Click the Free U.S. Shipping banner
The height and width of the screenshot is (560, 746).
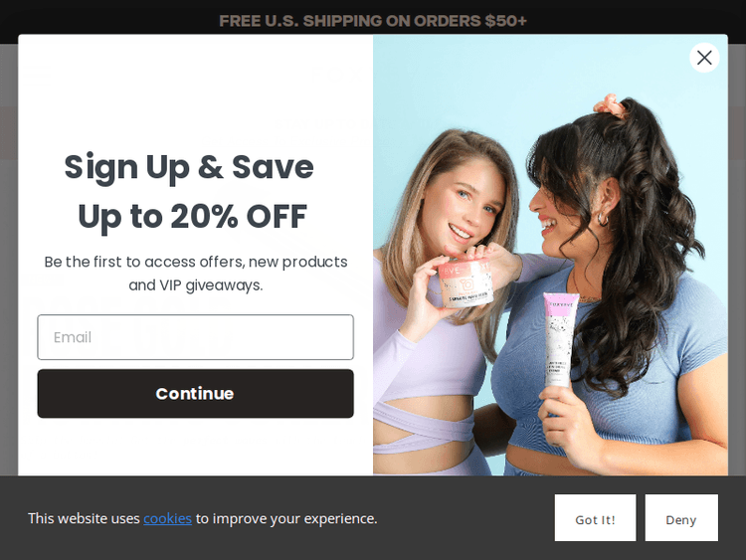[x=373, y=21]
